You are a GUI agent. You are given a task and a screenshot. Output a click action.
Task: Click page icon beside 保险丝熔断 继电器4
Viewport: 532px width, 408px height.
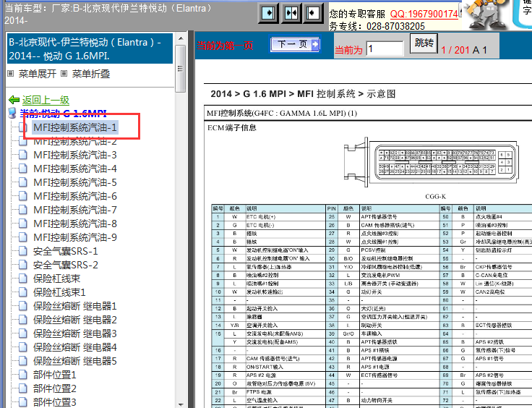click(x=23, y=347)
